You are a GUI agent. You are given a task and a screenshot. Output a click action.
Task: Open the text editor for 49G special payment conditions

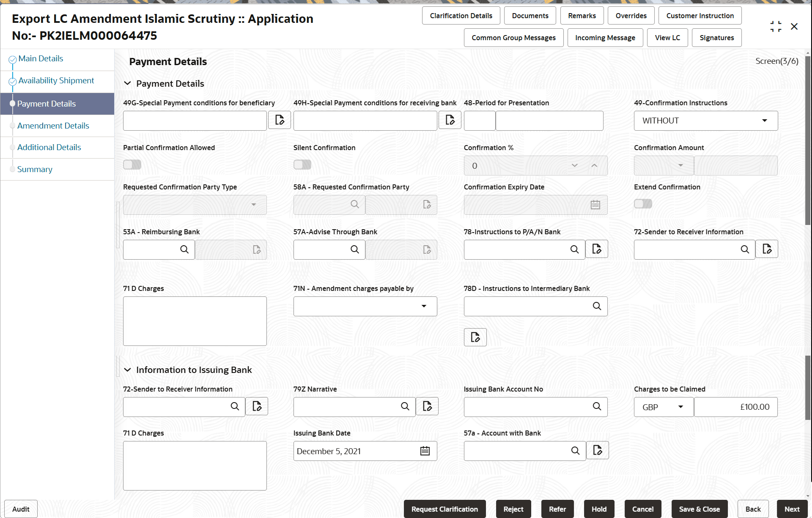pyautogui.click(x=279, y=120)
